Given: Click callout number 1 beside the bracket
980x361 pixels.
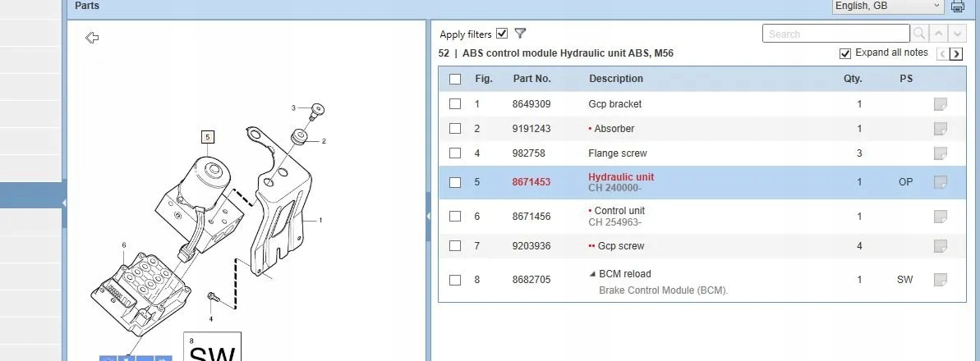Looking at the screenshot, I should pyautogui.click(x=320, y=220).
